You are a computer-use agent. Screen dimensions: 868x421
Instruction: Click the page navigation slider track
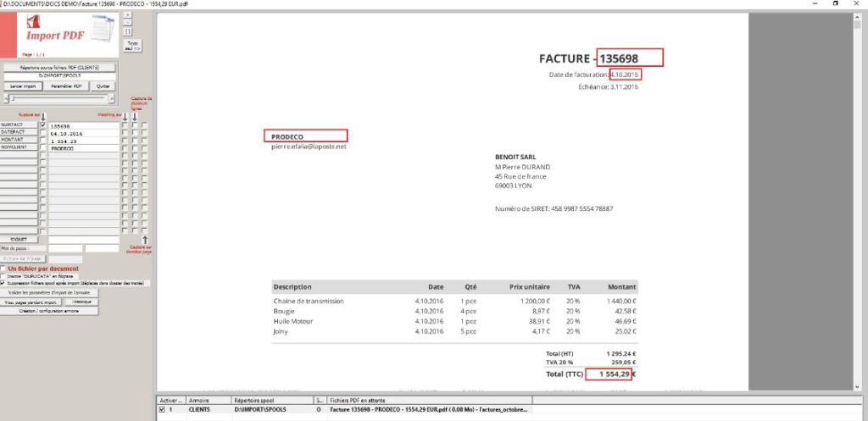coord(59,97)
